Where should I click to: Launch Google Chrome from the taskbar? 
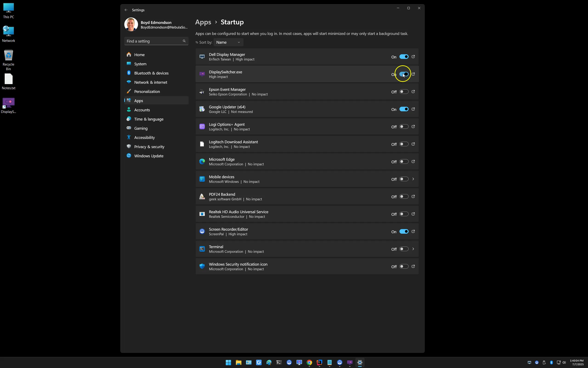309,362
